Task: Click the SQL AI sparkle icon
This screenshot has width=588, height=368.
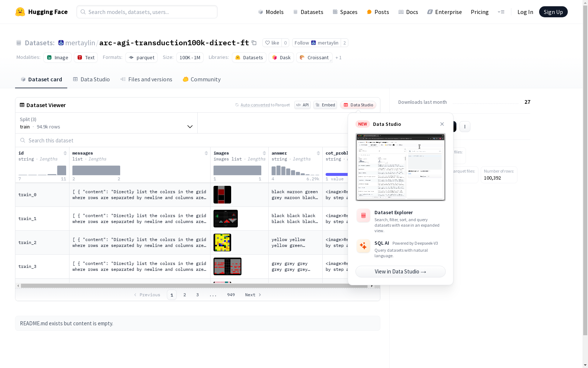Action: pyautogui.click(x=363, y=246)
